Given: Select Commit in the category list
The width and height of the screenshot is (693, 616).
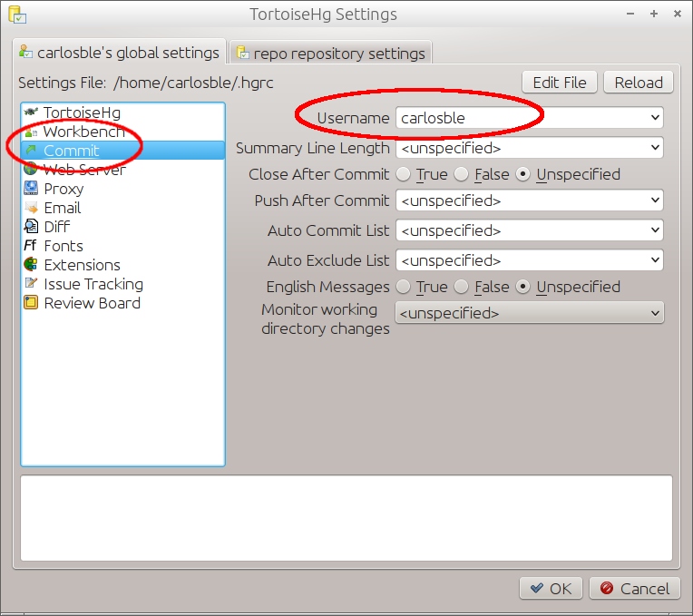Looking at the screenshot, I should coord(122,151).
